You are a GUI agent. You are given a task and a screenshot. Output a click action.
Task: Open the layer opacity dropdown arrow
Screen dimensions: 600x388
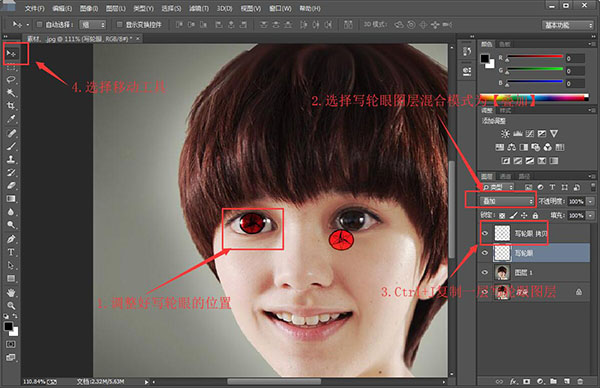[590, 201]
